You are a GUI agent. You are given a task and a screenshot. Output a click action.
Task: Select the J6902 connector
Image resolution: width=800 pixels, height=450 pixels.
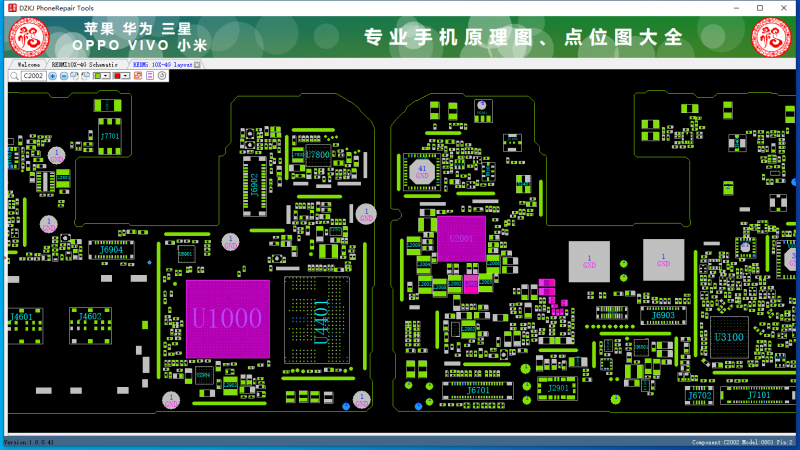[255, 185]
